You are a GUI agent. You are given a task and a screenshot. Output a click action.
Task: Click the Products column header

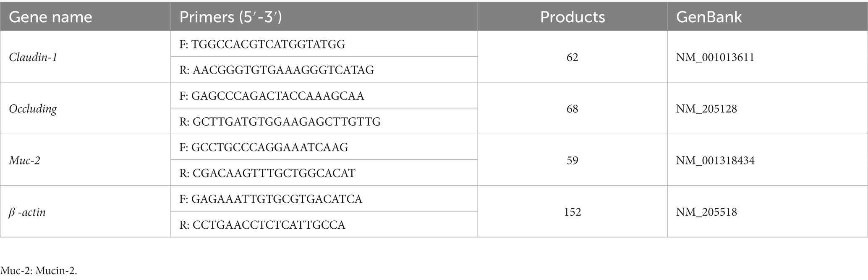click(x=573, y=16)
